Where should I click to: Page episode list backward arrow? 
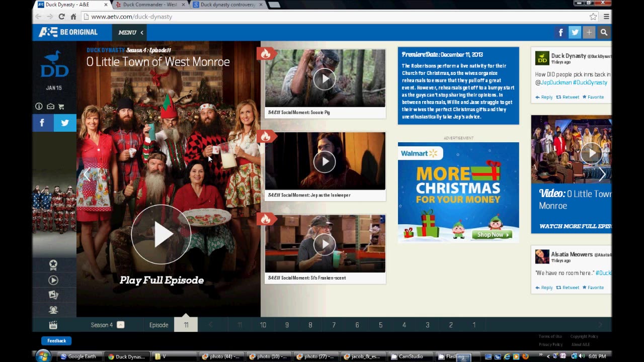pos(210,325)
